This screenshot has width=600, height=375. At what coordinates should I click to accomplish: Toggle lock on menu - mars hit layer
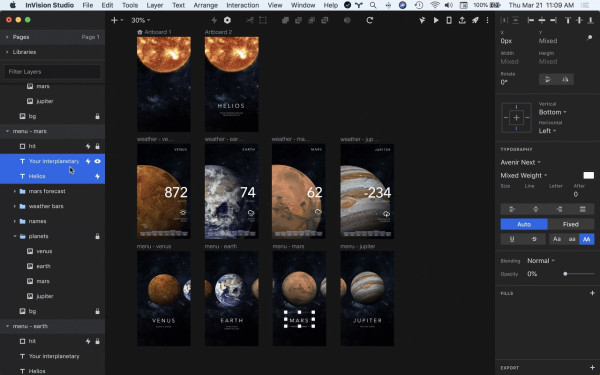(98, 146)
